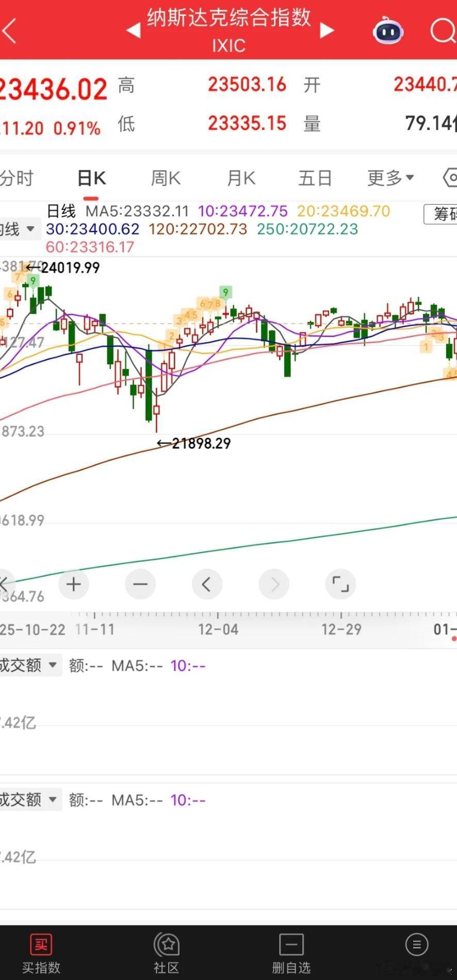This screenshot has width=457, height=980.
Task: Tap the 12-29 date on time axis
Action: (x=341, y=629)
